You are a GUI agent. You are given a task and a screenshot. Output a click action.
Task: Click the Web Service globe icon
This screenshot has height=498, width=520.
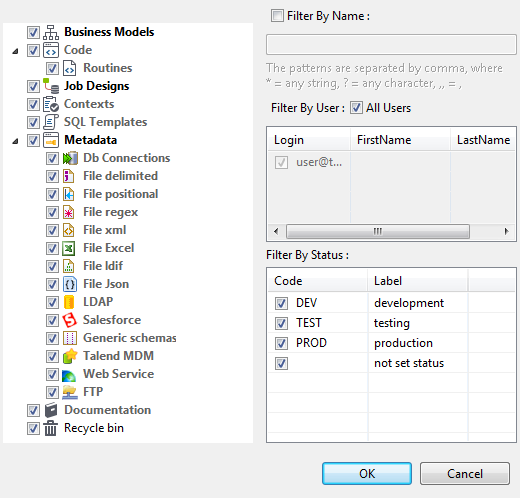coord(69,375)
